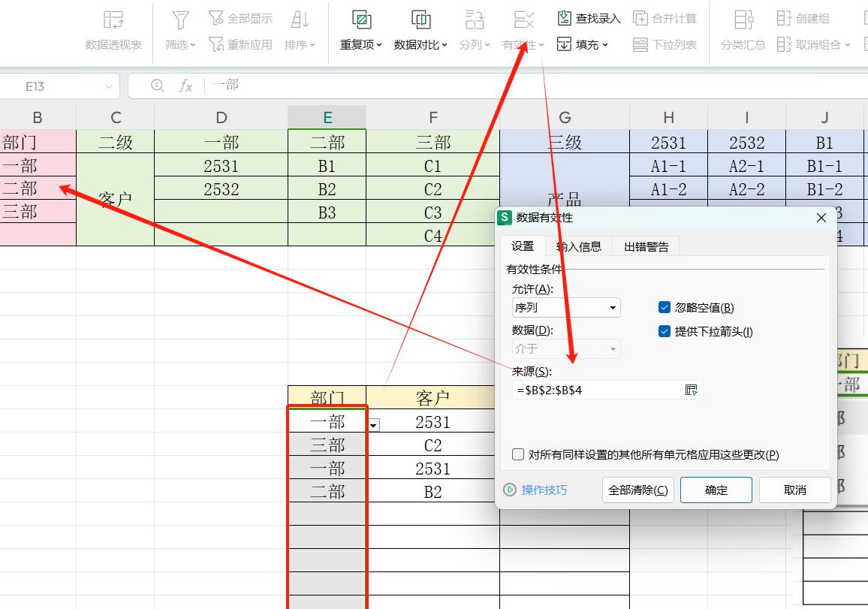Enable apply changes to all same-setting cells
This screenshot has height=609, width=868.
[518, 454]
